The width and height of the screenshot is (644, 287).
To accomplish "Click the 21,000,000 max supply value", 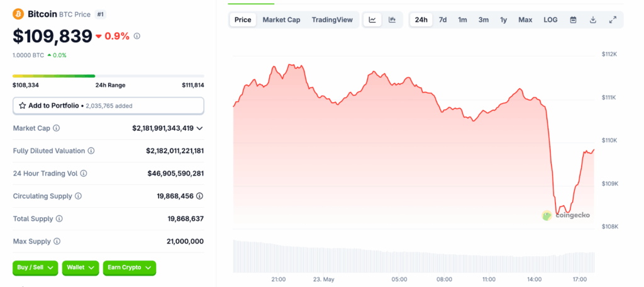I will pyautogui.click(x=186, y=241).
